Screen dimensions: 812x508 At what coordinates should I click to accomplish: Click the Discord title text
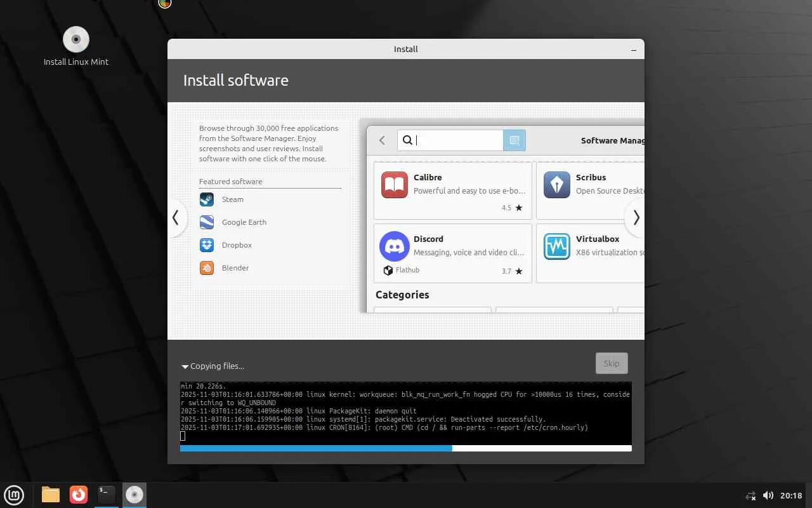pos(428,239)
